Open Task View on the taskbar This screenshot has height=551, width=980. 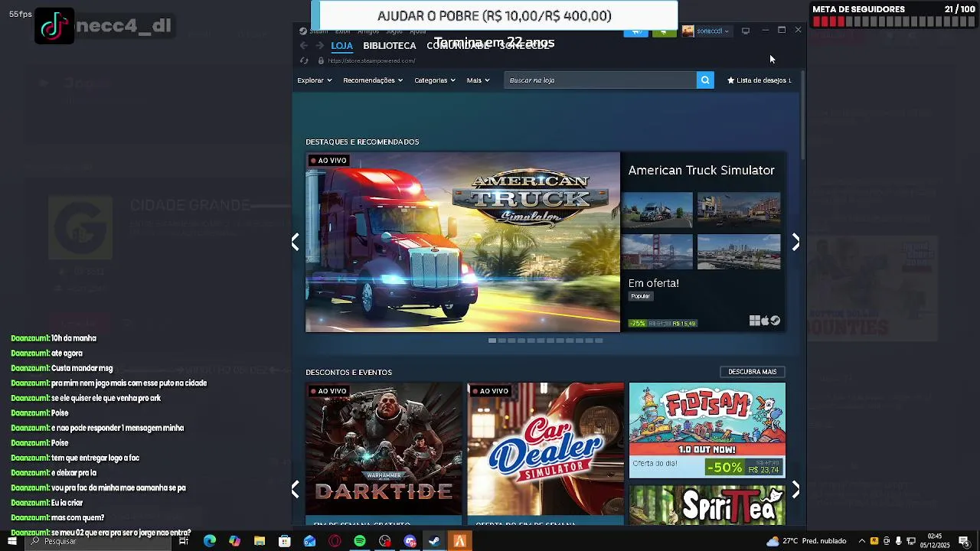tap(184, 541)
